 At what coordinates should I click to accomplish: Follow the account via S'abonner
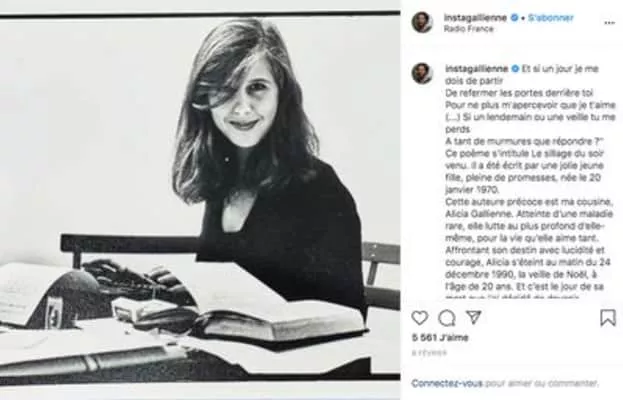[551, 18]
